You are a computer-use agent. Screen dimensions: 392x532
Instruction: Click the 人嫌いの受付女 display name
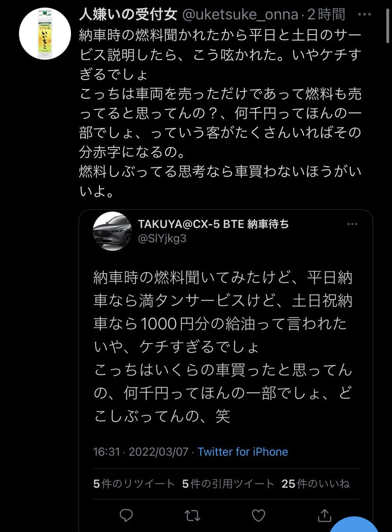pyautogui.click(x=128, y=14)
